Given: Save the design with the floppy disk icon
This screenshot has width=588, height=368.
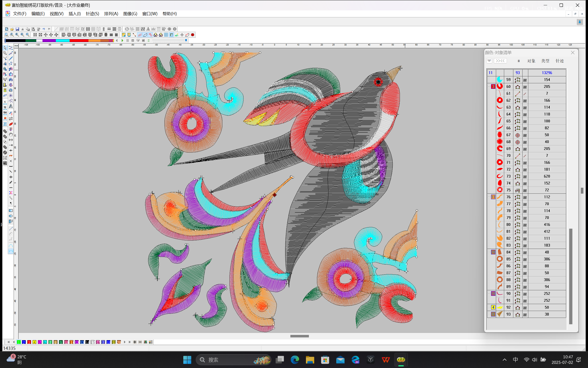Looking at the screenshot, I should (17, 29).
